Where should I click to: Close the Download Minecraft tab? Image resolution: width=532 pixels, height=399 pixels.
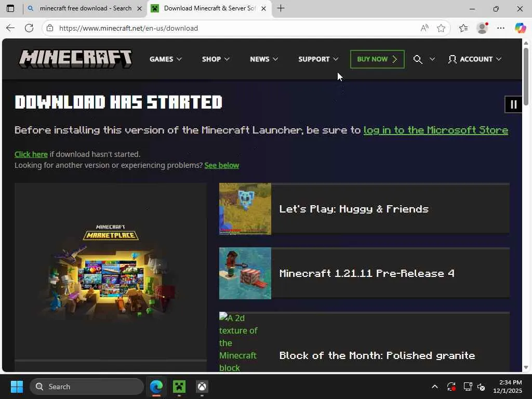[x=263, y=8]
